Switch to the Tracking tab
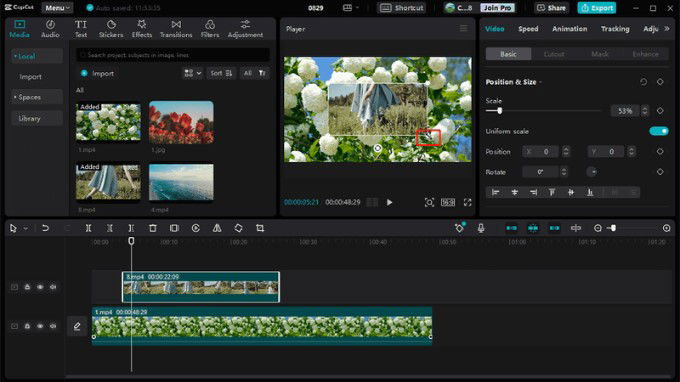Viewport: 680px width, 382px height. coord(615,29)
